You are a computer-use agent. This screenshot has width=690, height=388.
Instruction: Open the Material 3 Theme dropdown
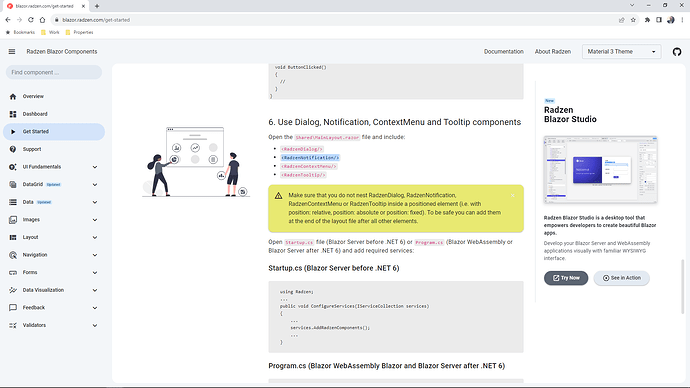coord(621,51)
